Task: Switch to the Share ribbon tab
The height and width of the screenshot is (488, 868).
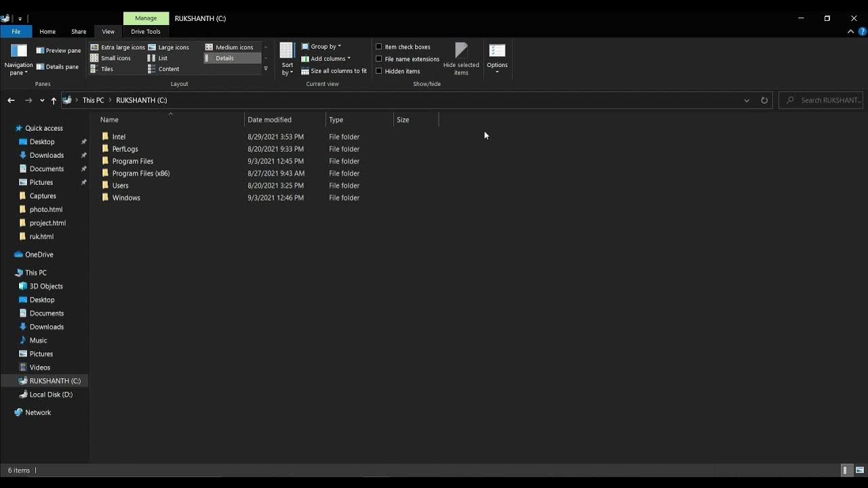Action: [x=79, y=32]
